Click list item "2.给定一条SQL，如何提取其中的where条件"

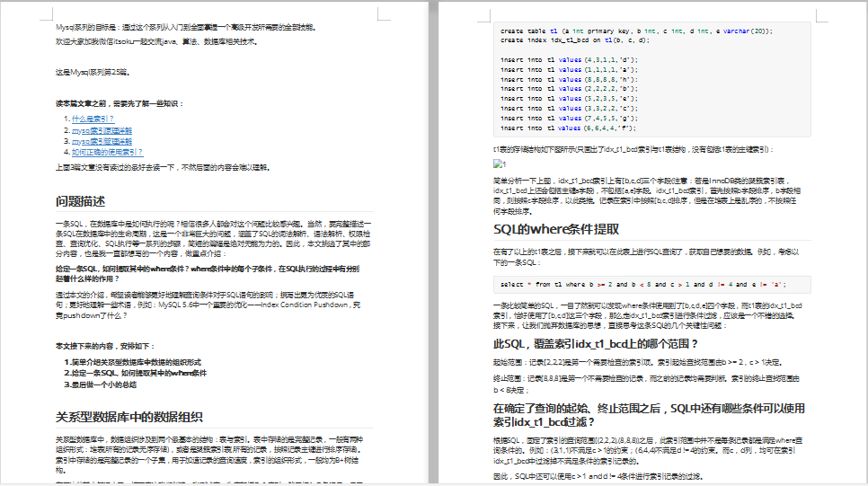coord(136,373)
